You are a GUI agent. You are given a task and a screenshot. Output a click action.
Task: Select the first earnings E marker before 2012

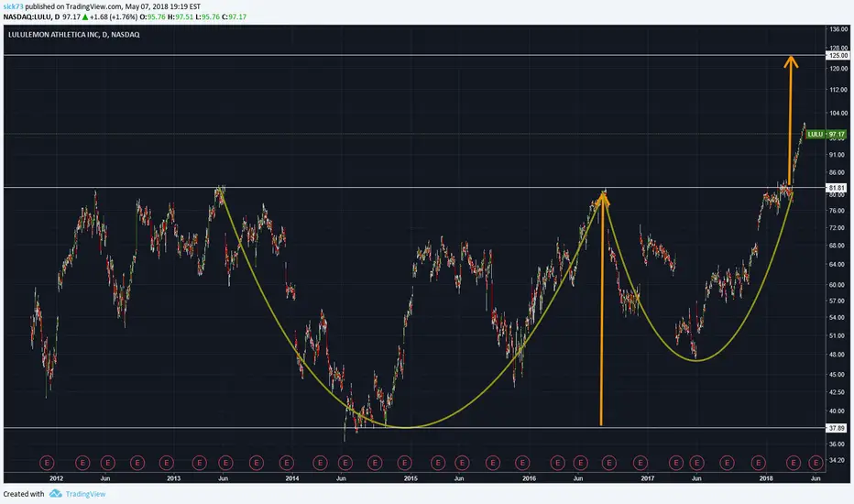coord(47,463)
